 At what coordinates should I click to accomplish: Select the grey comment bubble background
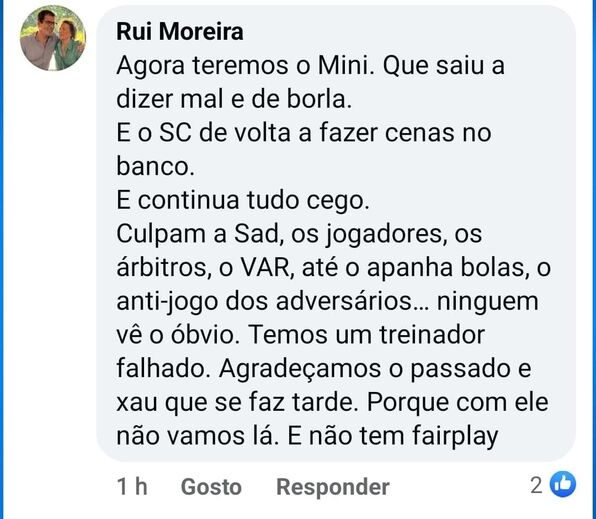click(x=336, y=233)
